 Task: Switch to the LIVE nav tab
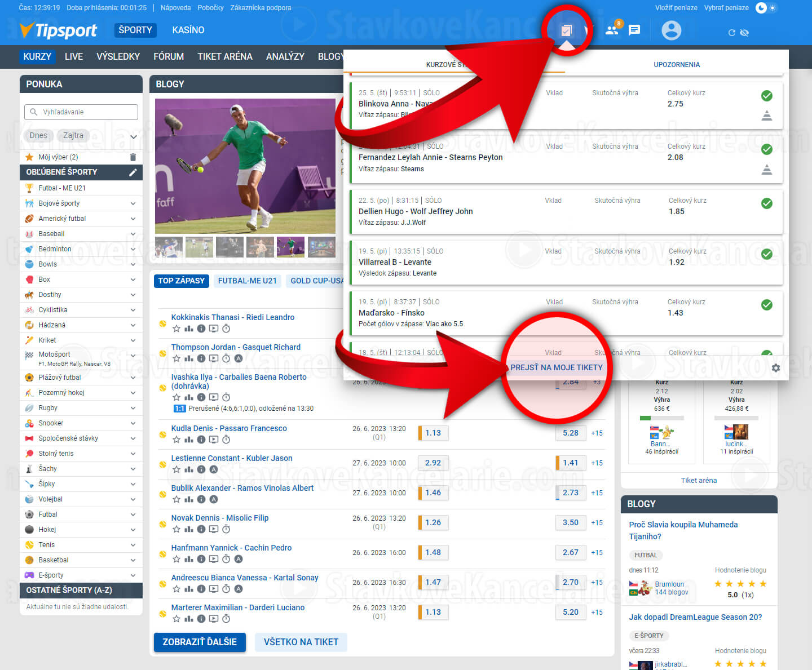tap(74, 56)
